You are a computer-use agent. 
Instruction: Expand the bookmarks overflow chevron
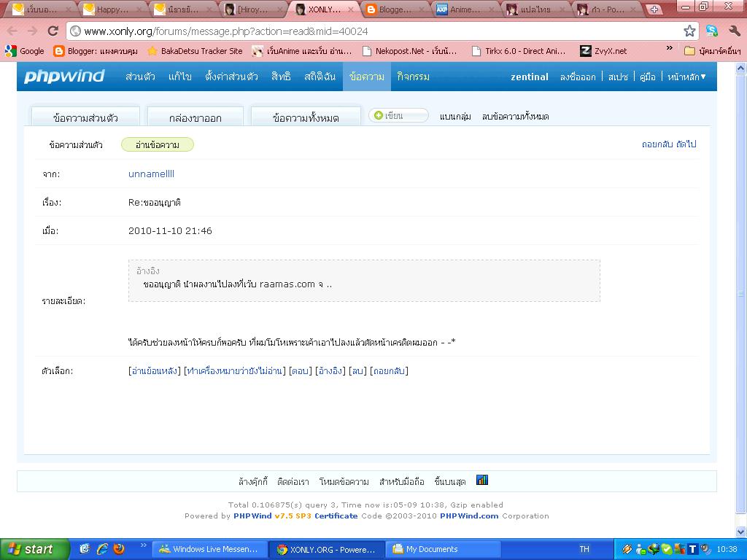(670, 47)
